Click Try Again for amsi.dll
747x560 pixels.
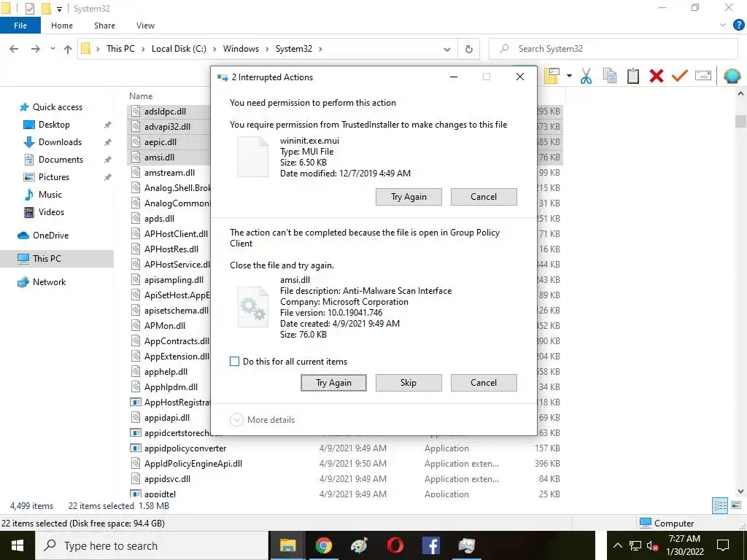(333, 382)
